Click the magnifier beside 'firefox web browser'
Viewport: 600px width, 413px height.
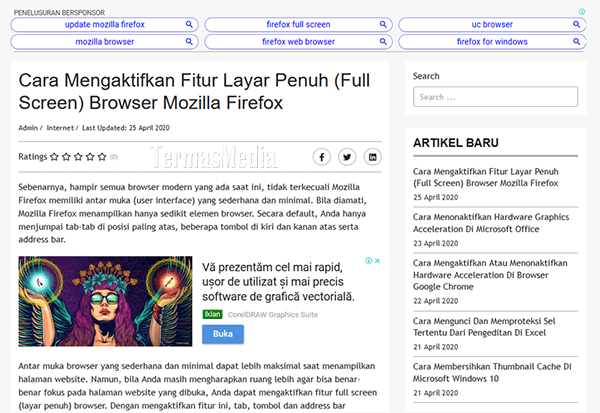point(383,41)
